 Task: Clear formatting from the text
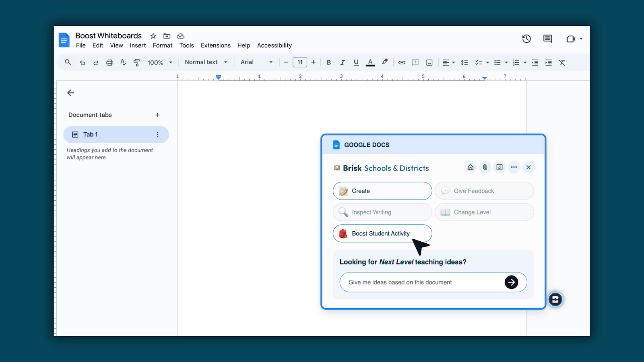tap(562, 62)
